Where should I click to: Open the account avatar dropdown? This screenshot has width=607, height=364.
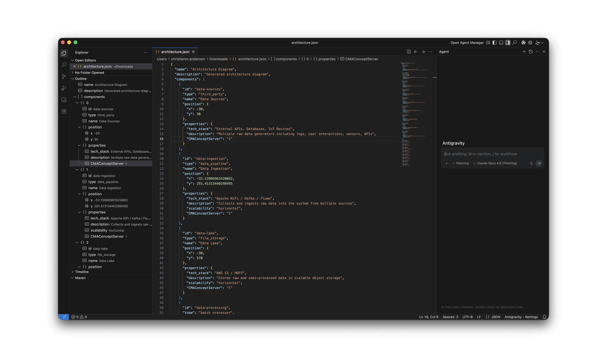pyautogui.click(x=539, y=43)
